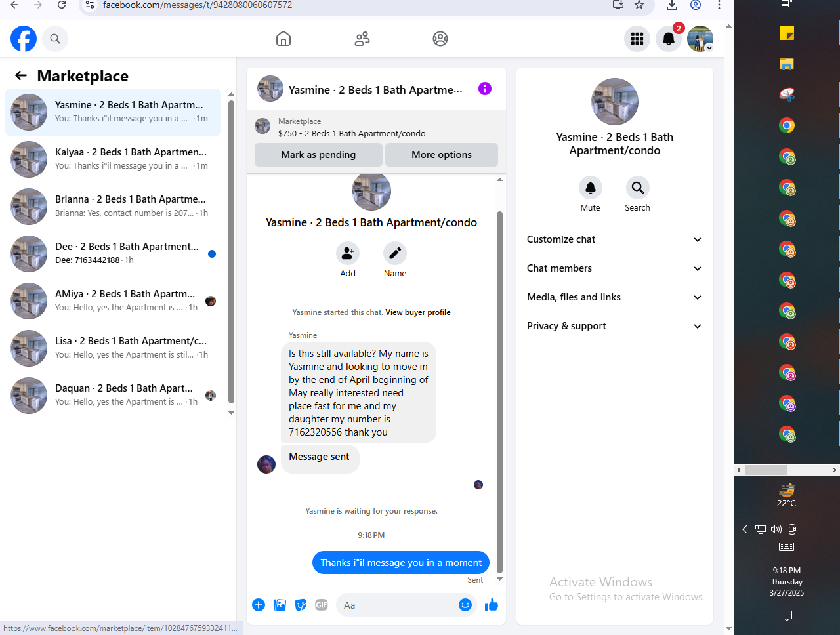The height and width of the screenshot is (635, 840).
Task: Open Kaiyaa's conversation in the list
Action: tap(113, 159)
